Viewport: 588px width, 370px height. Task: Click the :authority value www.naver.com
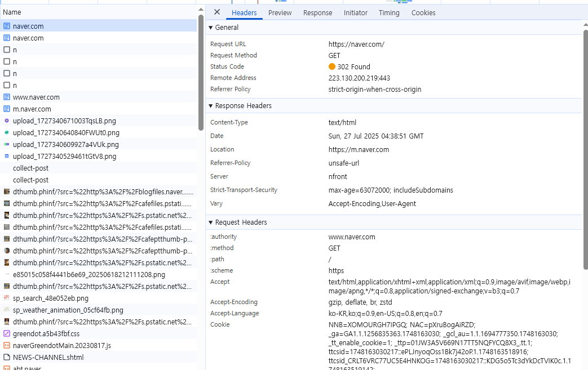(352, 237)
